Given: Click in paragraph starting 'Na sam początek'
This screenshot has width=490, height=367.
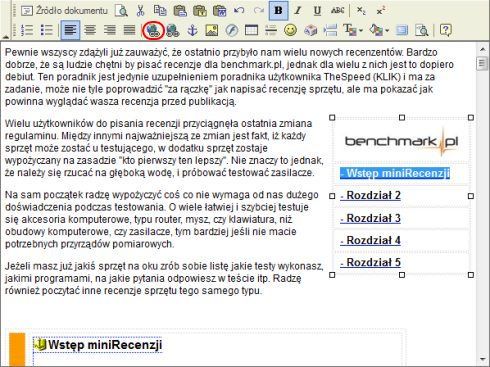Looking at the screenshot, I should [162, 219].
